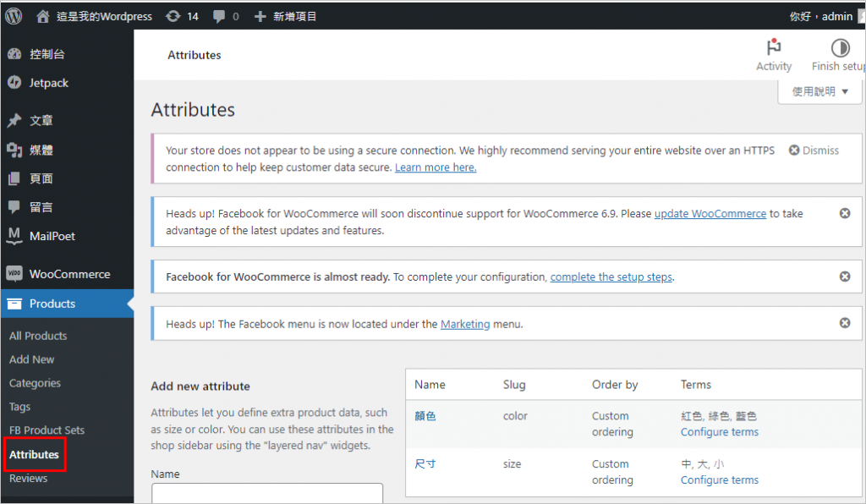This screenshot has height=504, width=866.
Task: Click the update WooCommerce link
Action: click(710, 214)
